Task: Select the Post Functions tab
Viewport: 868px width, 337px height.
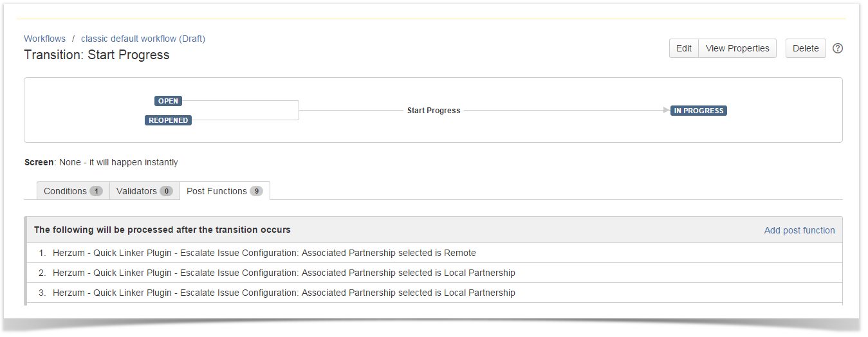Action: point(224,191)
